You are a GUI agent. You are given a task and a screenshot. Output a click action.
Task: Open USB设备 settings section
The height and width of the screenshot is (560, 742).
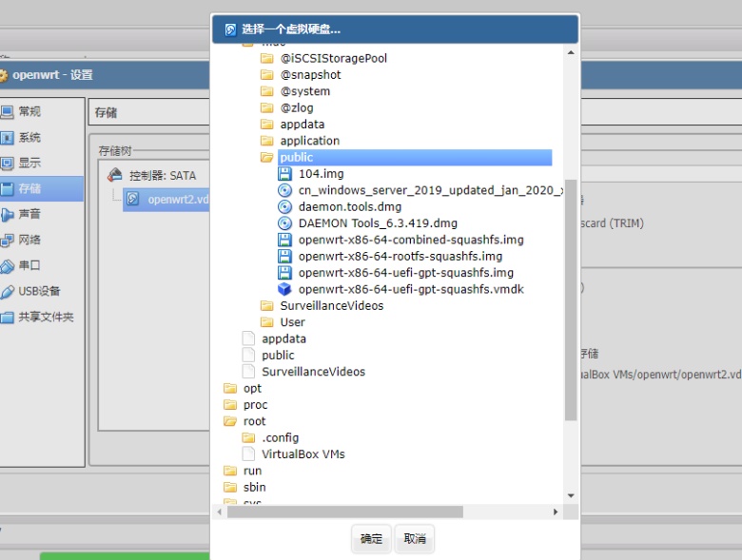pos(42,291)
